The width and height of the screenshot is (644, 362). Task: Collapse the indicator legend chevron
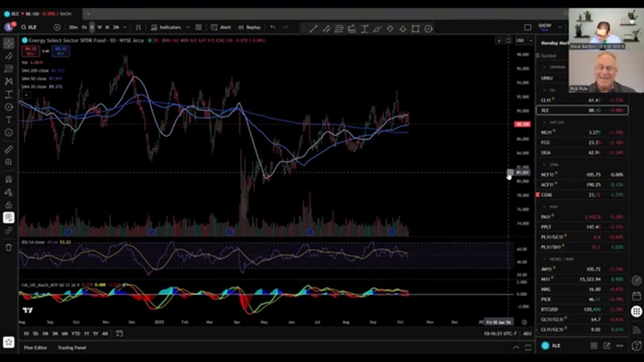26,95
